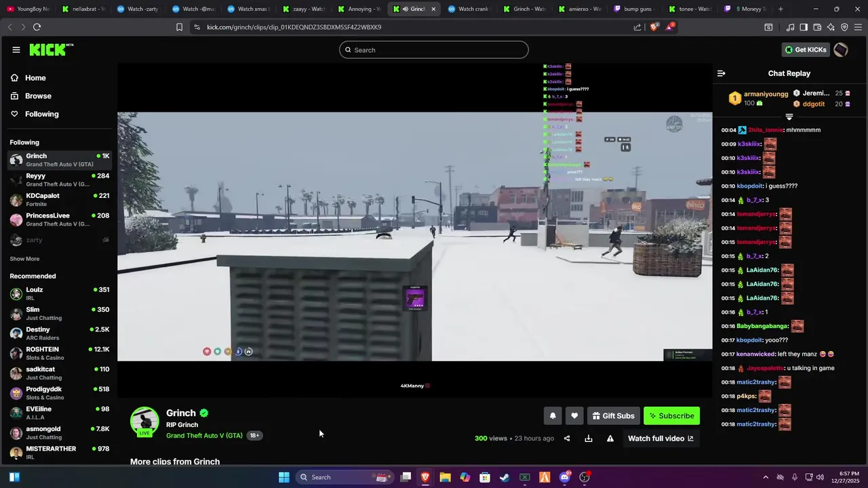Open recommended Destiny channel

(x=59, y=333)
